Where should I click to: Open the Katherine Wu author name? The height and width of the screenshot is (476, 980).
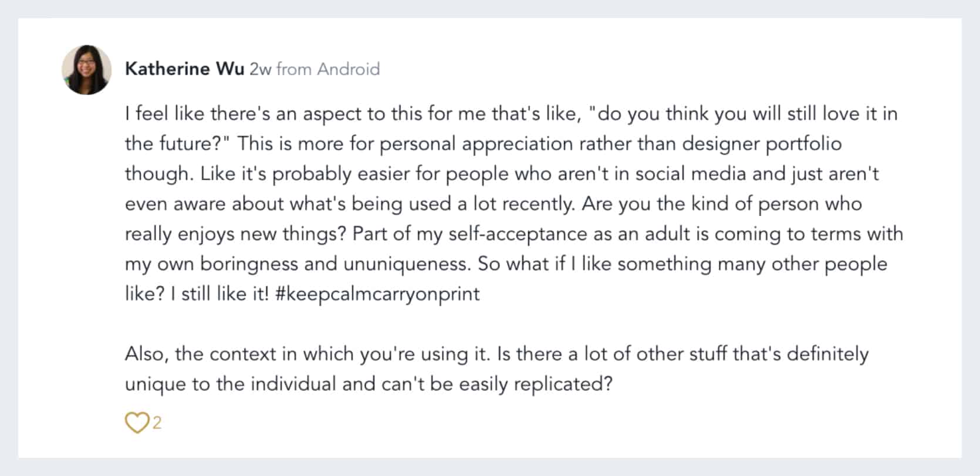185,69
